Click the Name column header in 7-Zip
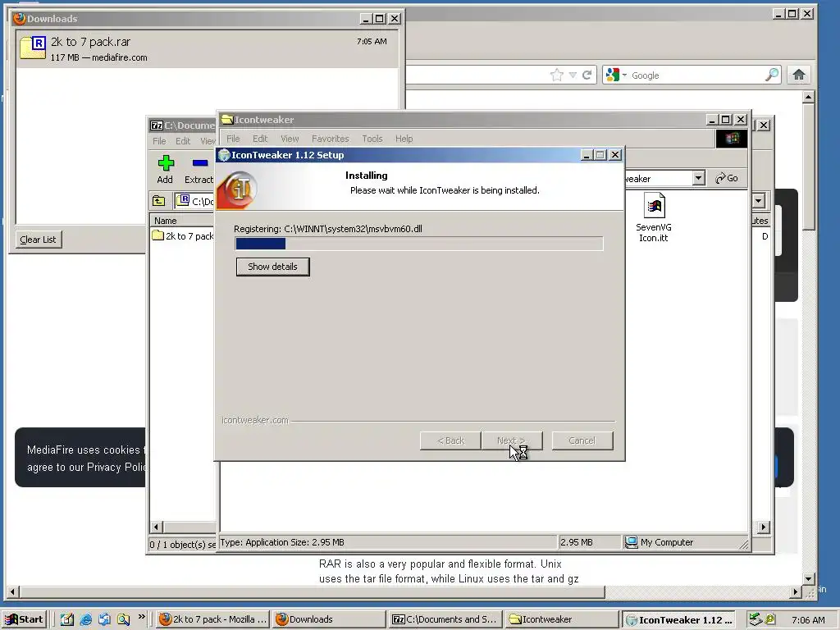The image size is (840, 630). click(x=183, y=221)
